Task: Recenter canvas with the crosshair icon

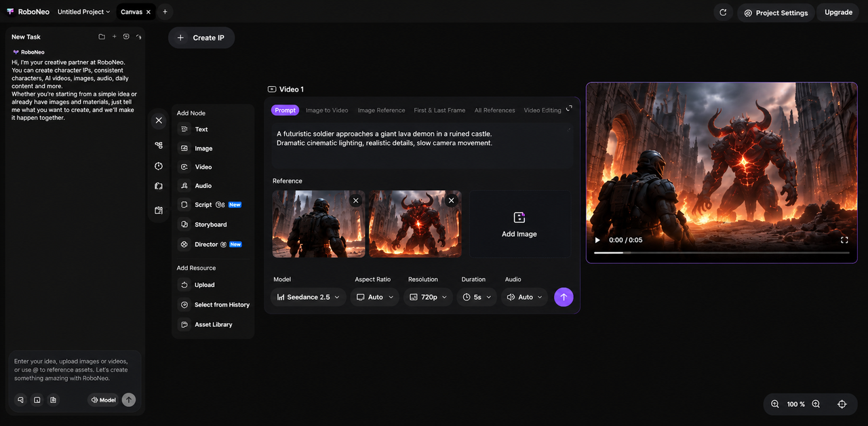Action: point(842,404)
